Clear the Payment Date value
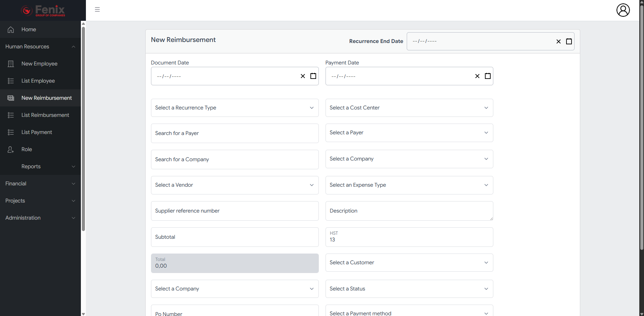Image resolution: width=644 pixels, height=316 pixels. [x=477, y=76]
